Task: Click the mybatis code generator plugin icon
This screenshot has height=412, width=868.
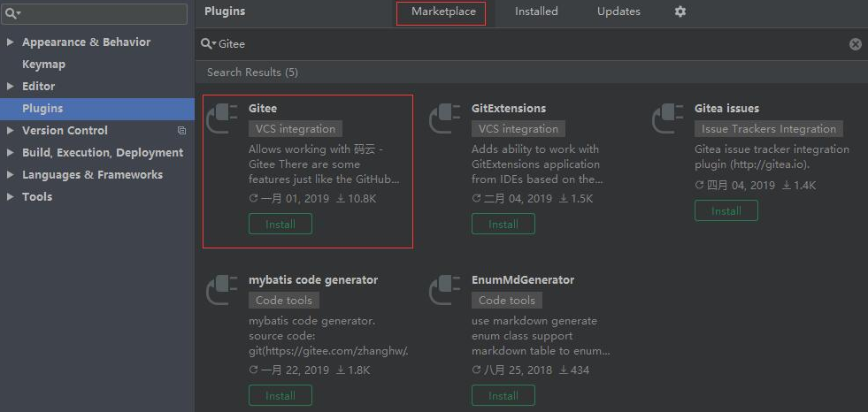Action: (222, 289)
